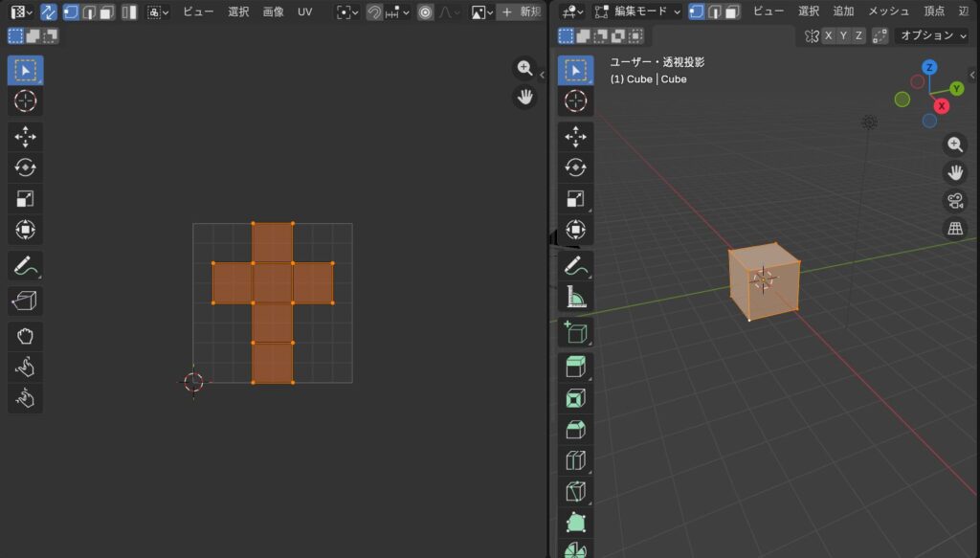Image resolution: width=980 pixels, height=558 pixels.
Task: Open the メッシュ menu
Action: (888, 11)
